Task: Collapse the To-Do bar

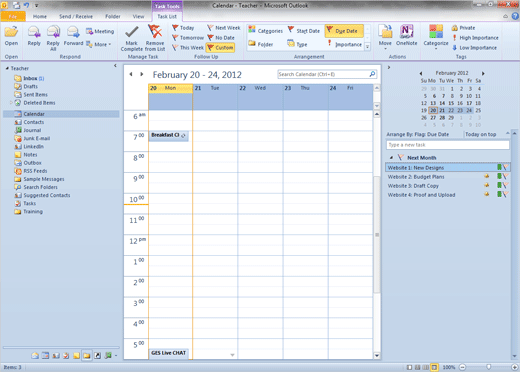Action: coord(388,67)
